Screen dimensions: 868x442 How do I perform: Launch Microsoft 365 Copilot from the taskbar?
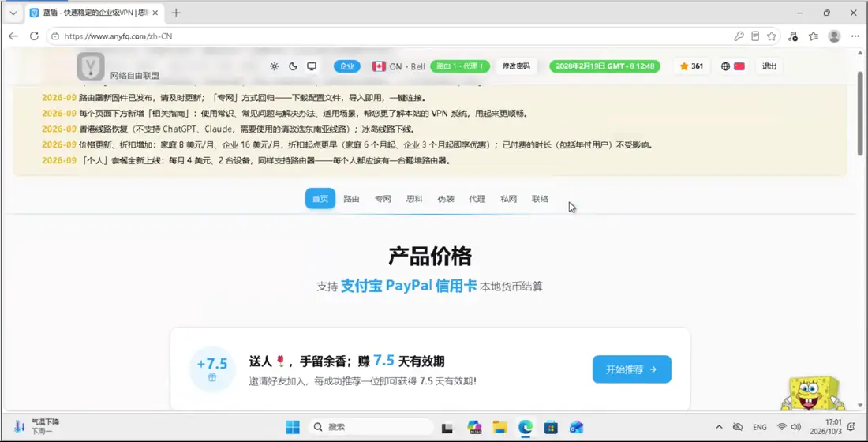(474, 427)
